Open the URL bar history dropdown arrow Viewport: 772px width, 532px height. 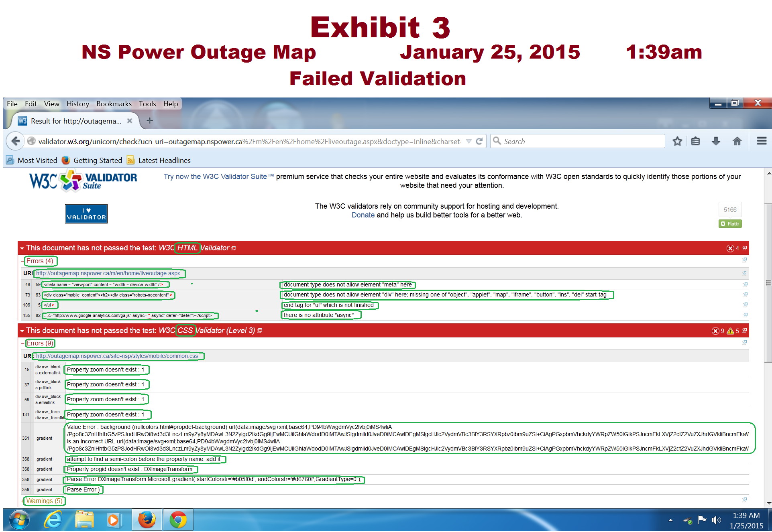tap(468, 141)
